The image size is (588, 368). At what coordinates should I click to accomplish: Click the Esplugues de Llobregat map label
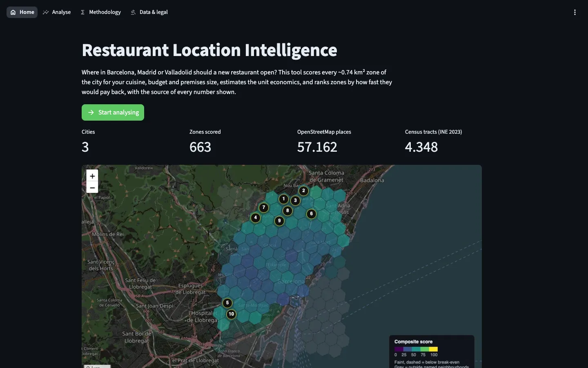[x=191, y=289]
